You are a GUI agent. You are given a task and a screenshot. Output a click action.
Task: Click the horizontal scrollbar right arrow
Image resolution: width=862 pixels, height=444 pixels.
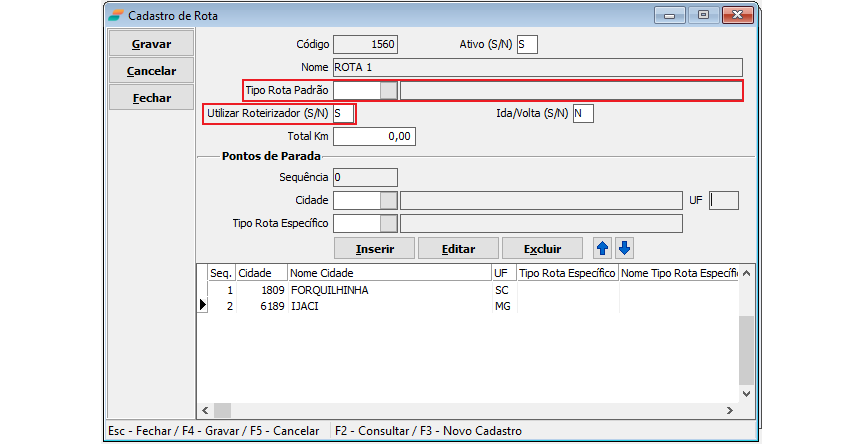pyautogui.click(x=728, y=410)
